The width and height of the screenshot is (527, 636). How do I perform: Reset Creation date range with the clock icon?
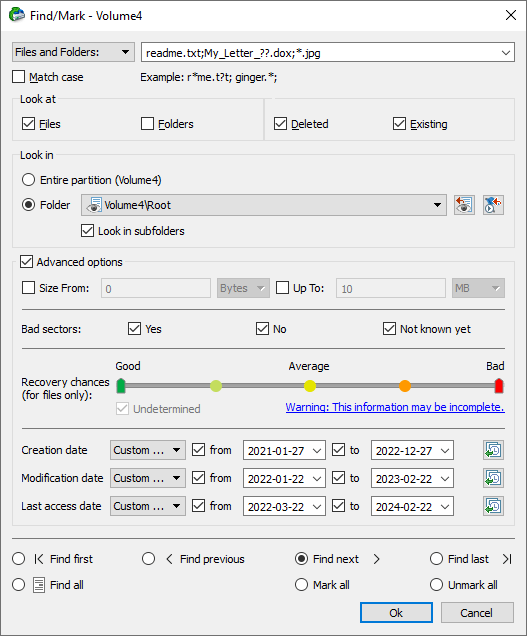[493, 450]
